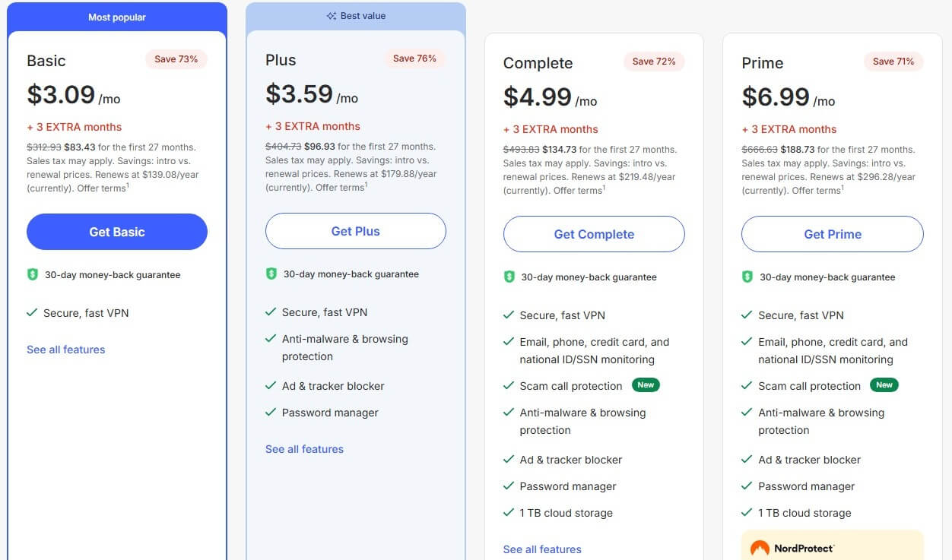Viewport: 952px width, 560px height.
Task: Expand See all features under Basic plan
Action: coord(65,350)
